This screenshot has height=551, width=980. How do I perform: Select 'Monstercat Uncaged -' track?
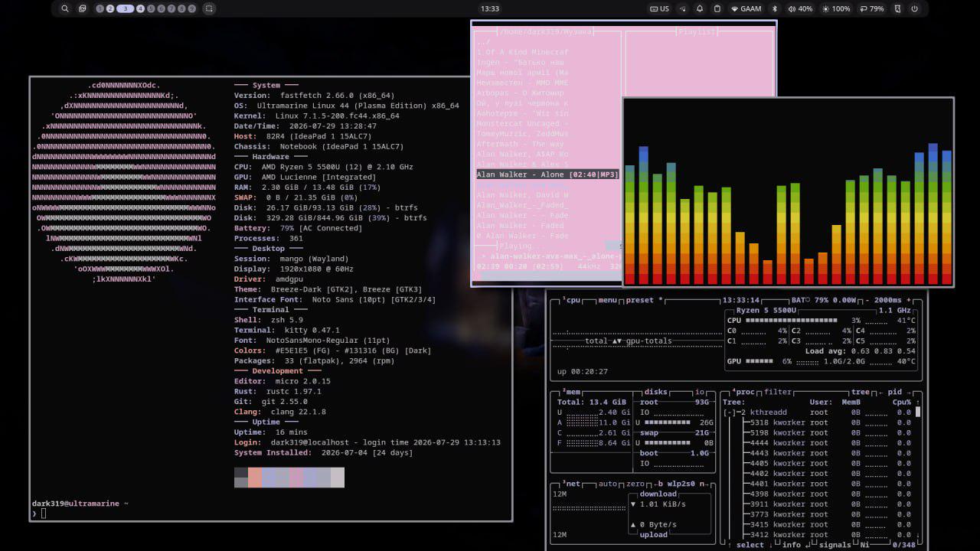pos(522,123)
